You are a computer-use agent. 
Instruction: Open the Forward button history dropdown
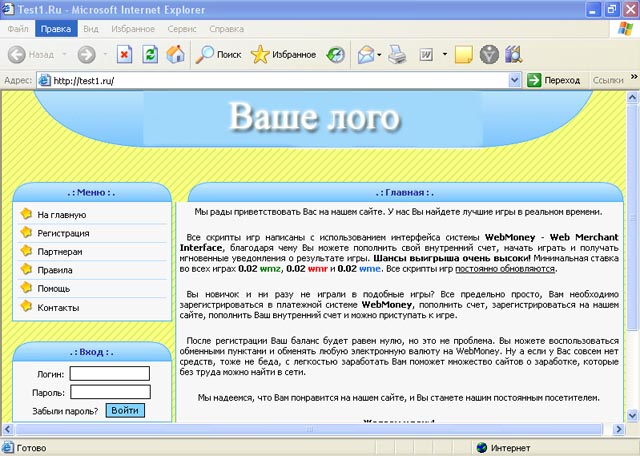(105, 54)
